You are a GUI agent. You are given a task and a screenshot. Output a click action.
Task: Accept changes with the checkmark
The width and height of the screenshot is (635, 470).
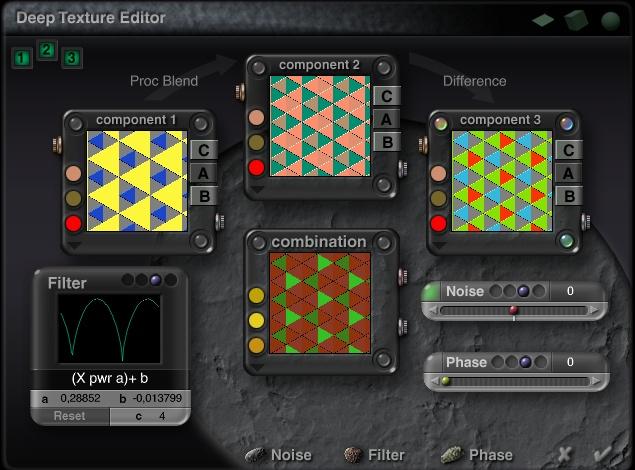click(603, 454)
